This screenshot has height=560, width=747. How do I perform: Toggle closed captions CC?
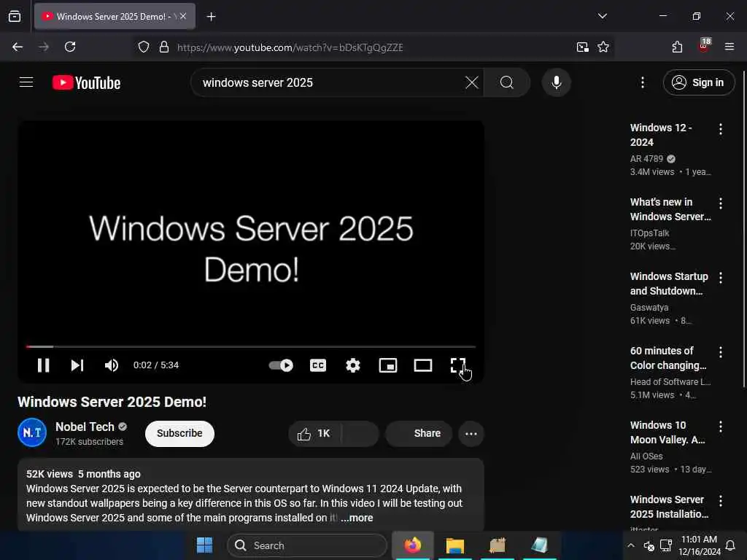(x=318, y=365)
